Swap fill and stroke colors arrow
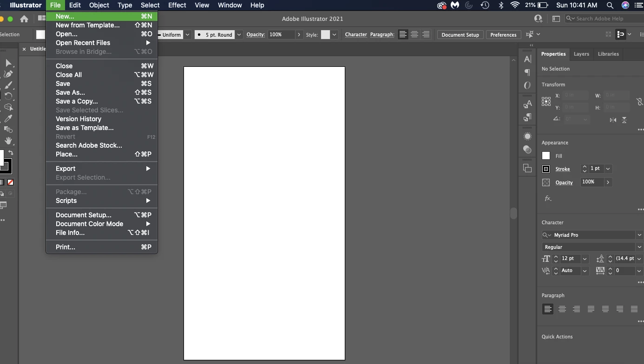 point(11,153)
